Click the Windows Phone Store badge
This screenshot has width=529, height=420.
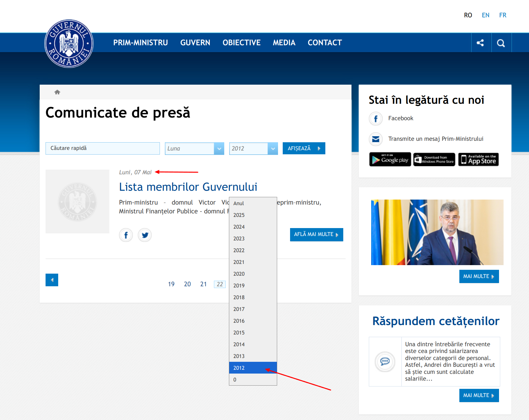click(434, 160)
